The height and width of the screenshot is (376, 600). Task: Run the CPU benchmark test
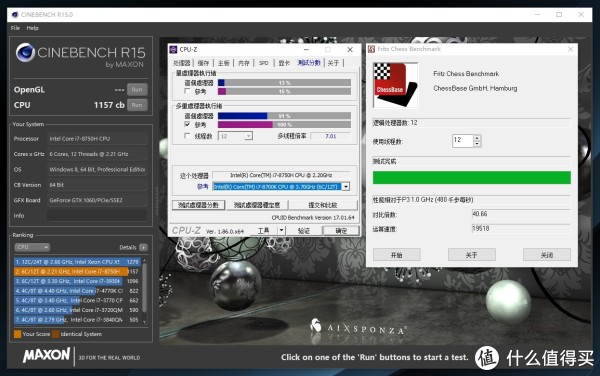point(137,105)
